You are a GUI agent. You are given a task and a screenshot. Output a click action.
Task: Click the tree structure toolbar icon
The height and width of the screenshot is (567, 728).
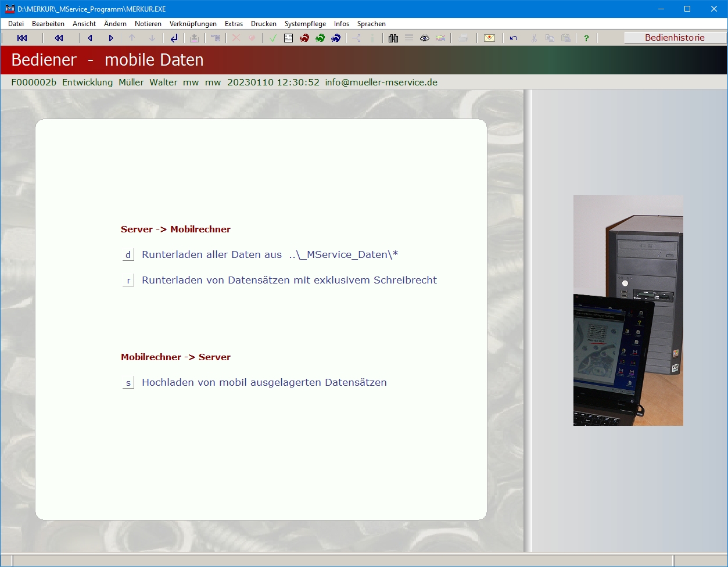[216, 38]
